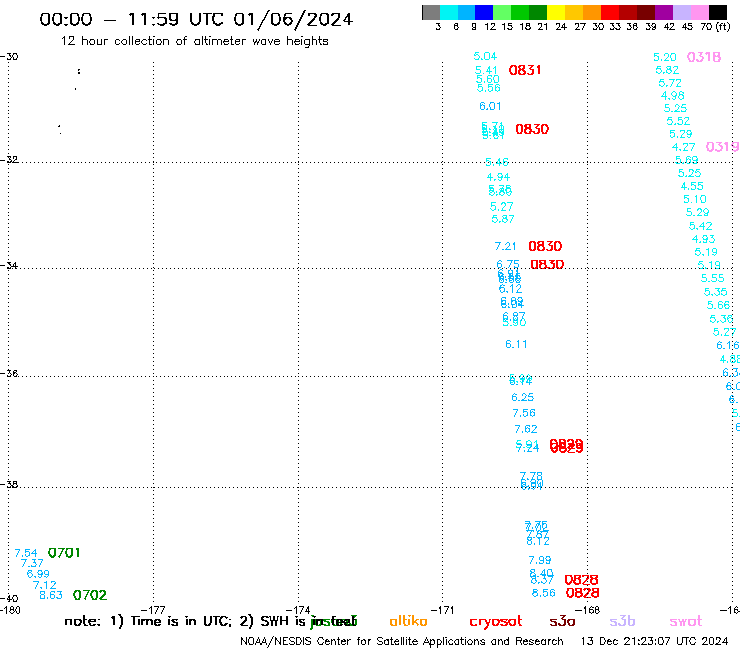Click the green time label 0701
The image size is (740, 650).
[64, 553]
